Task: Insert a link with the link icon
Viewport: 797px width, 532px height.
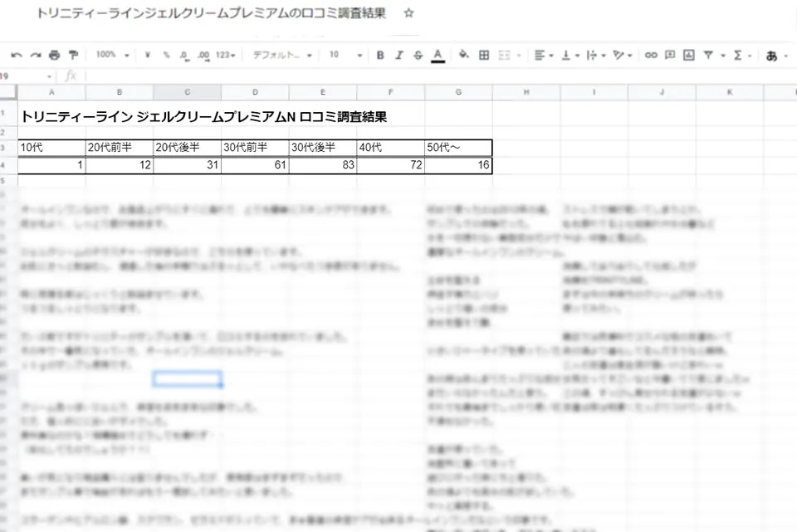Action: [x=651, y=54]
